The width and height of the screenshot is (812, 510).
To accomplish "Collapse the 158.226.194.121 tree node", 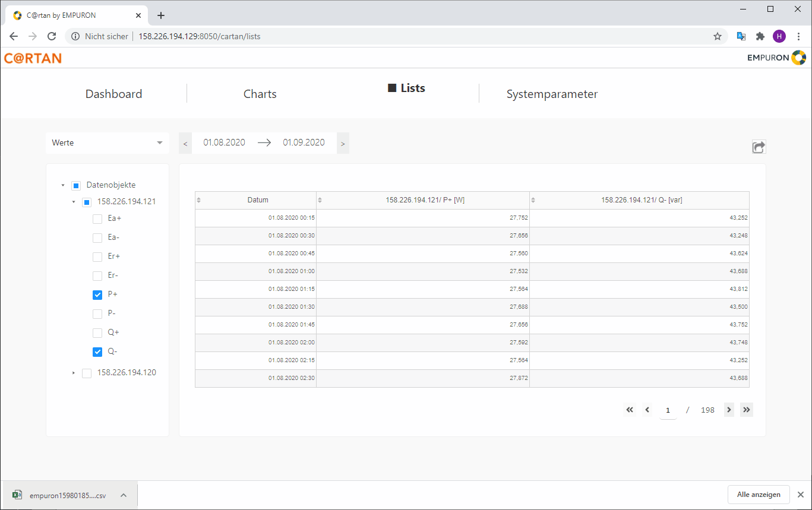I will click(74, 202).
